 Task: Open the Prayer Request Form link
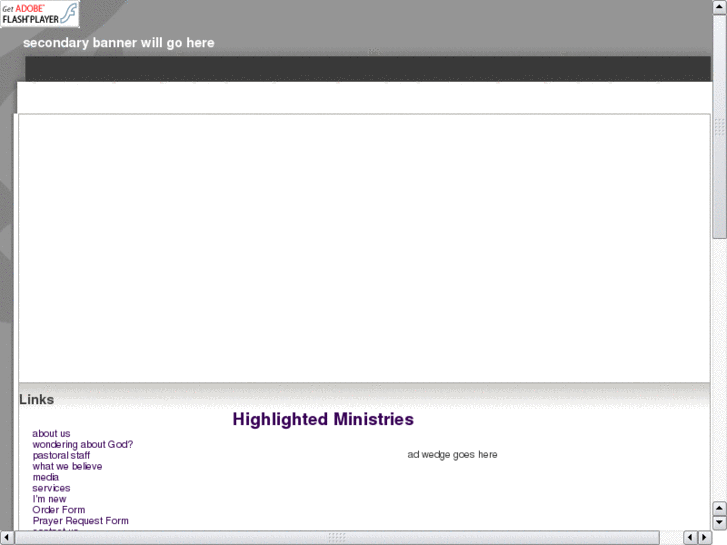80,521
